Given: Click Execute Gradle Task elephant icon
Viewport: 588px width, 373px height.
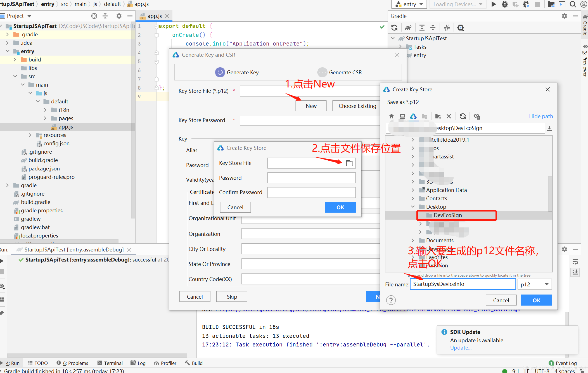Looking at the screenshot, I should point(408,28).
